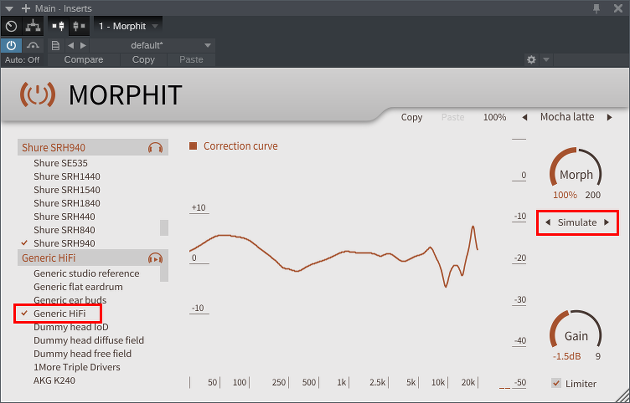
Task: Click the 100% scale value
Action: (x=495, y=117)
